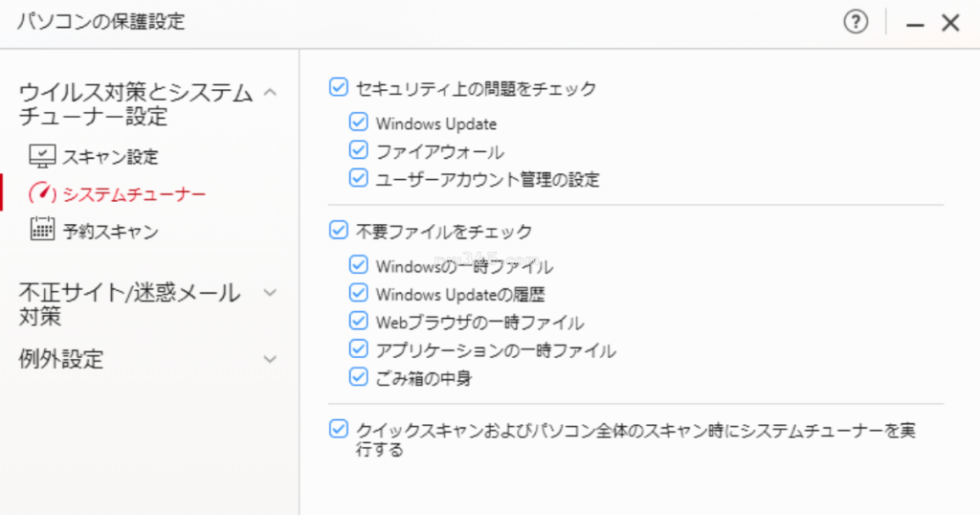This screenshot has width=980, height=515.
Task: Toggle ユーザーアカウント管理の設定 checkbox
Action: (358, 178)
